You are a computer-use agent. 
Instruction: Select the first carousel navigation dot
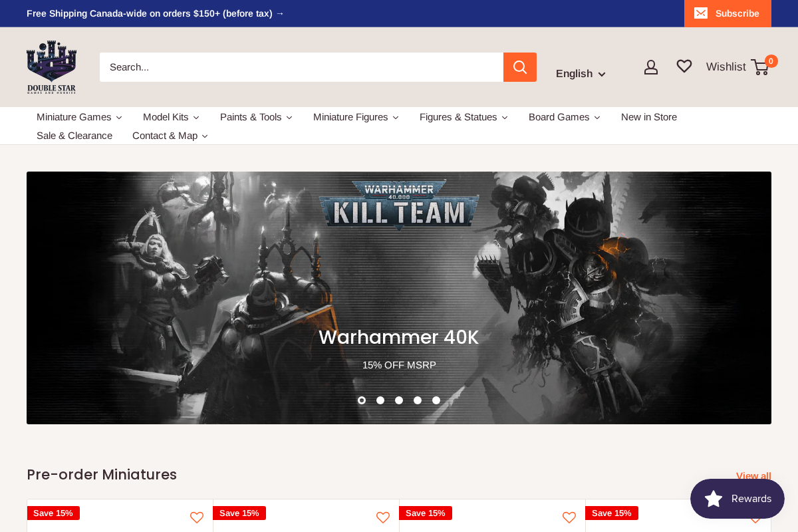362,400
